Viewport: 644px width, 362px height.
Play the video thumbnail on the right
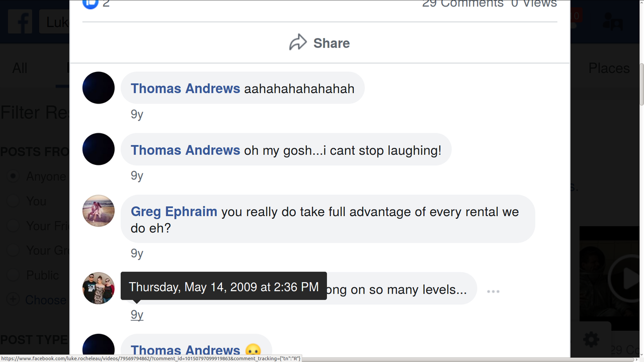tap(626, 278)
